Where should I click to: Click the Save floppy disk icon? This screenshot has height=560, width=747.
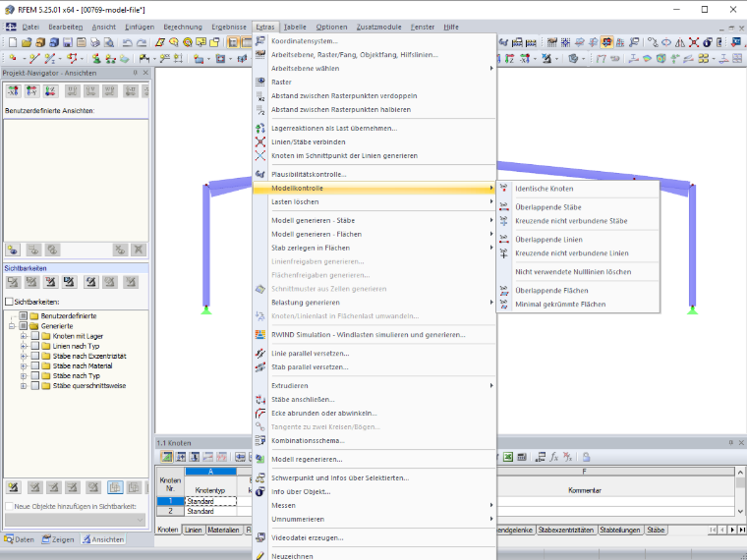(x=68, y=43)
